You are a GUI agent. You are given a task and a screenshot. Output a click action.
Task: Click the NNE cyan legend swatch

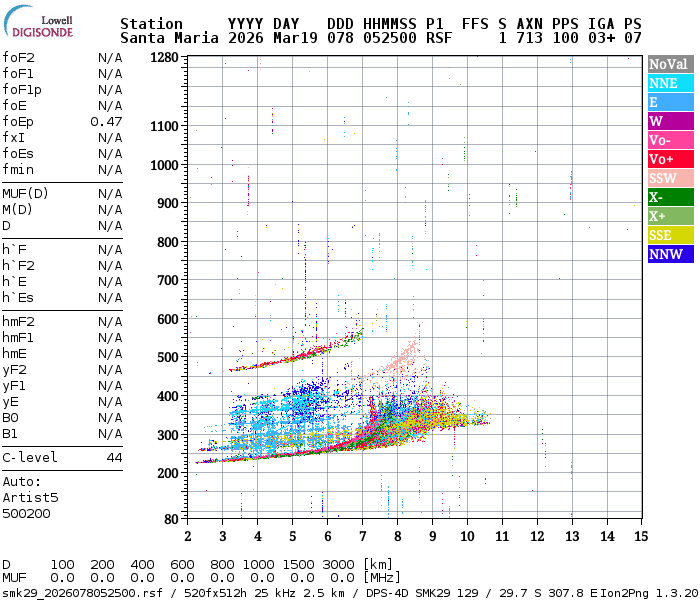[x=670, y=83]
